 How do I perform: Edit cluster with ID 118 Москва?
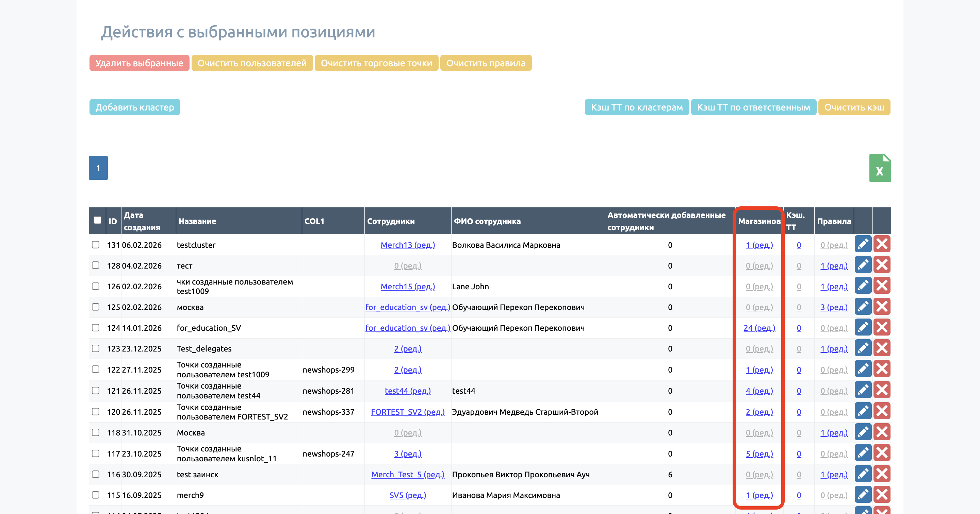coord(863,432)
